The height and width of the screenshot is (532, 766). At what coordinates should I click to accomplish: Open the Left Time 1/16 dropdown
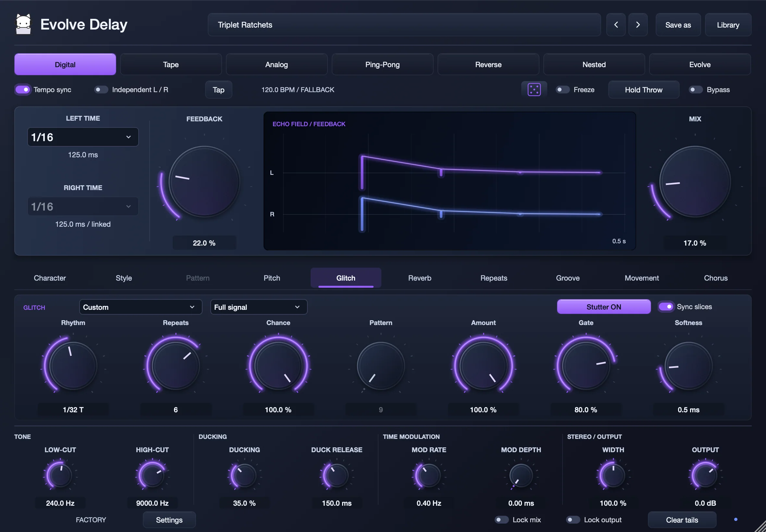[x=83, y=137]
